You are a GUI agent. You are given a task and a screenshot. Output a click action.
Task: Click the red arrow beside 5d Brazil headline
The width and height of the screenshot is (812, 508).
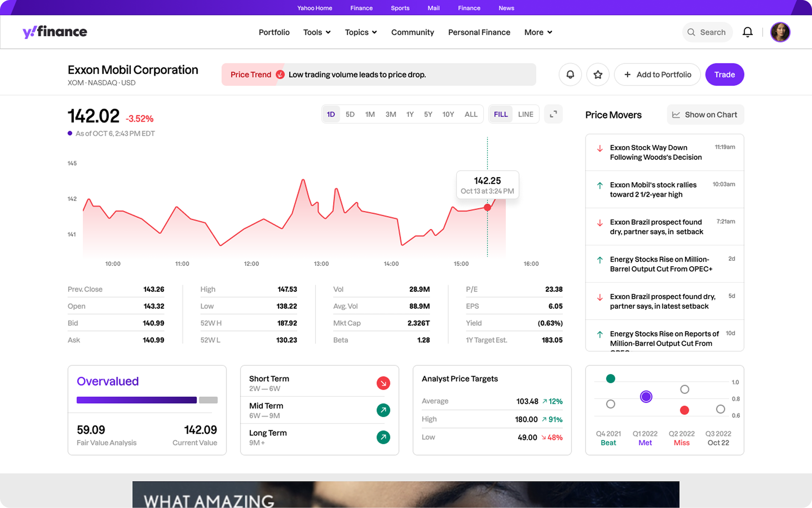coord(600,297)
